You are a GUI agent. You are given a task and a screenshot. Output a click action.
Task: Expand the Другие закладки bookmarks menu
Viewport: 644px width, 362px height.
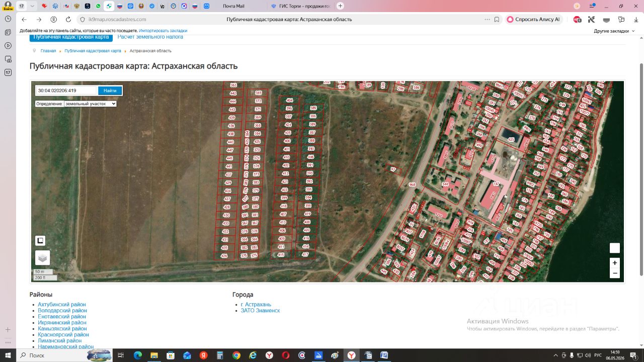coord(614,31)
